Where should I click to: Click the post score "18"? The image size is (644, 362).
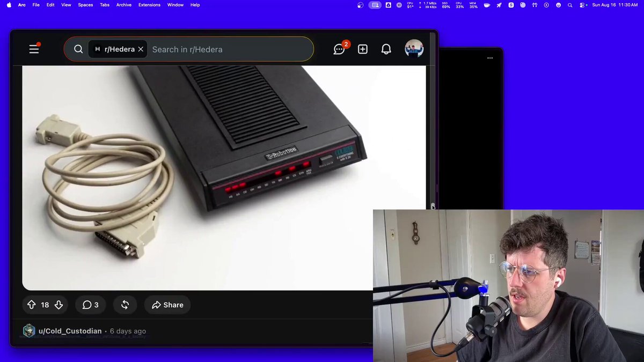[45, 305]
